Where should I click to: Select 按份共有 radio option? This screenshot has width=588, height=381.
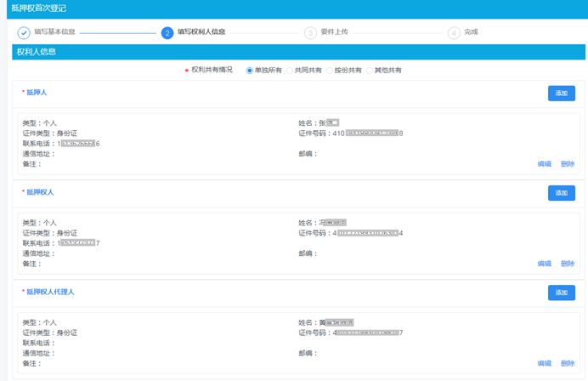pos(329,71)
